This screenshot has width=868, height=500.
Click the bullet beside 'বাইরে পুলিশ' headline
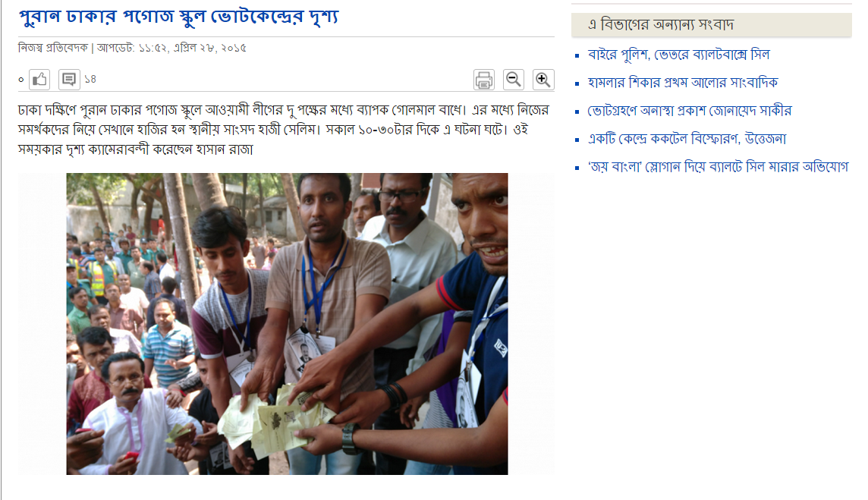pos(577,55)
